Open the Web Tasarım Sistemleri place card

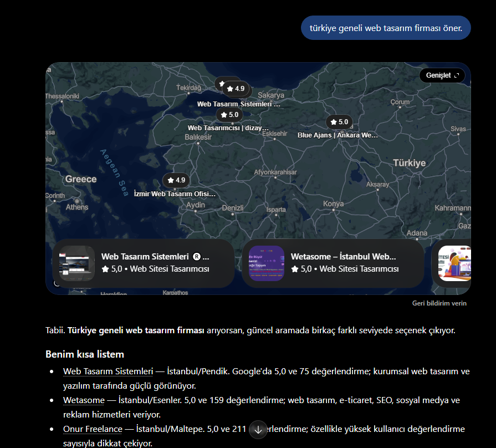click(x=144, y=263)
